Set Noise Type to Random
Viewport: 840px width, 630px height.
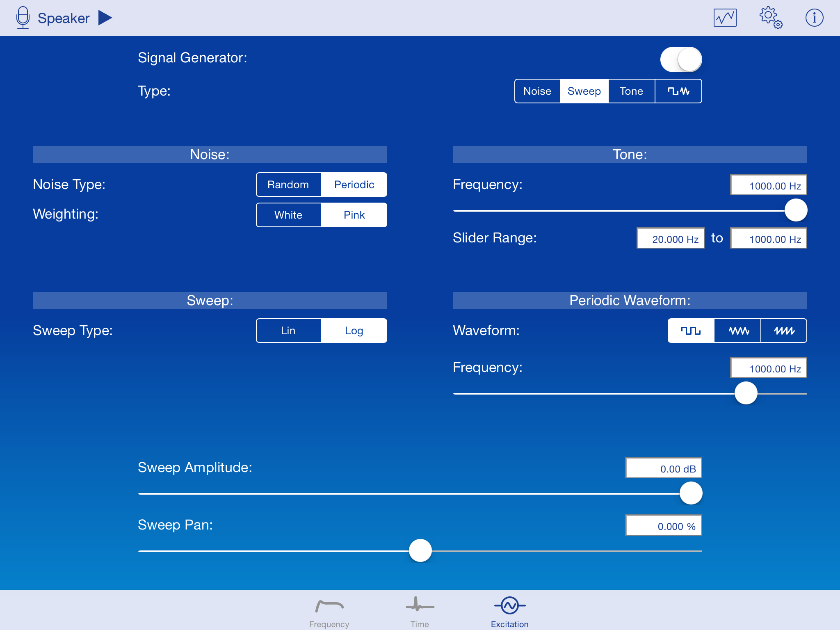coord(288,185)
